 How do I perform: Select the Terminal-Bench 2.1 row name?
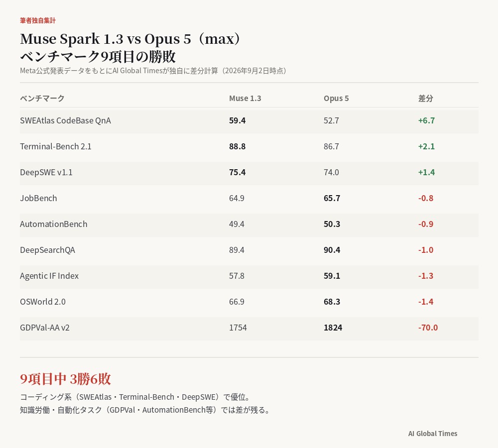click(56, 146)
